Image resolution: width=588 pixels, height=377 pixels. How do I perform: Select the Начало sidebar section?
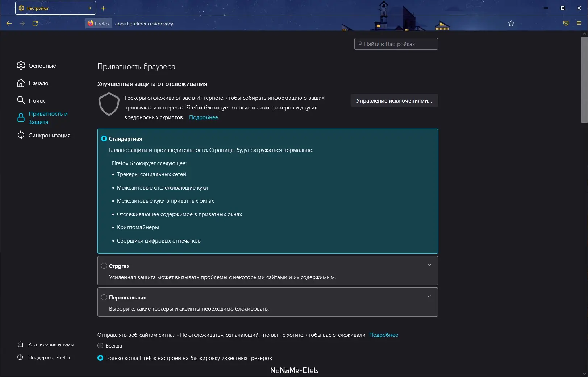(x=38, y=83)
